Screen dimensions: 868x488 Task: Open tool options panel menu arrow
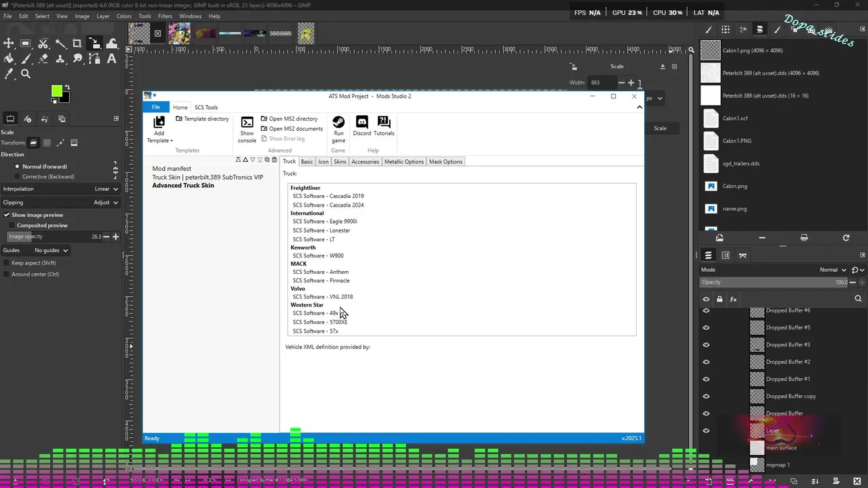[116, 119]
